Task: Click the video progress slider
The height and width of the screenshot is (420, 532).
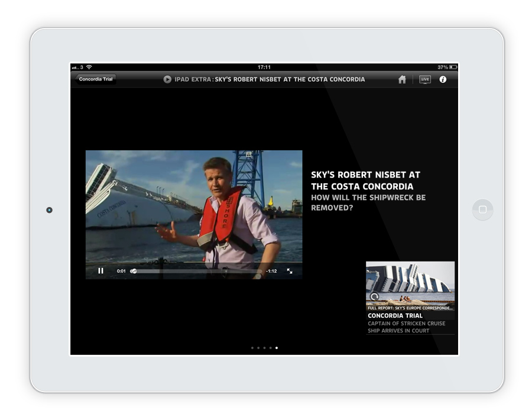Action: pos(196,271)
